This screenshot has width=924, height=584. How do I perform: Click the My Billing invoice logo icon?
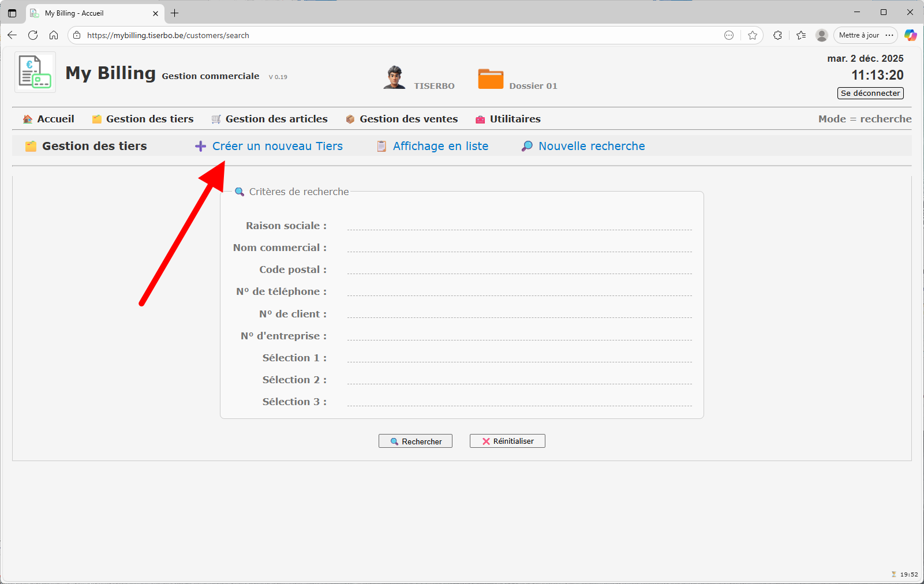(35, 72)
